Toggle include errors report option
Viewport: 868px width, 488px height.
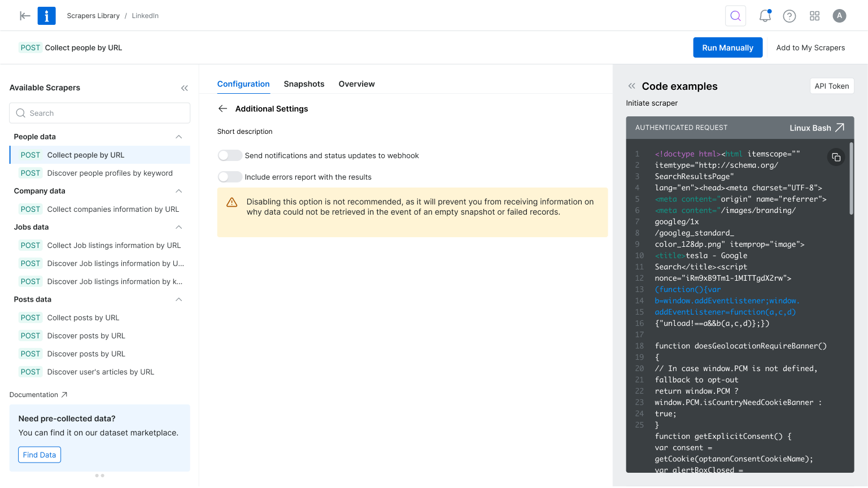(x=230, y=177)
